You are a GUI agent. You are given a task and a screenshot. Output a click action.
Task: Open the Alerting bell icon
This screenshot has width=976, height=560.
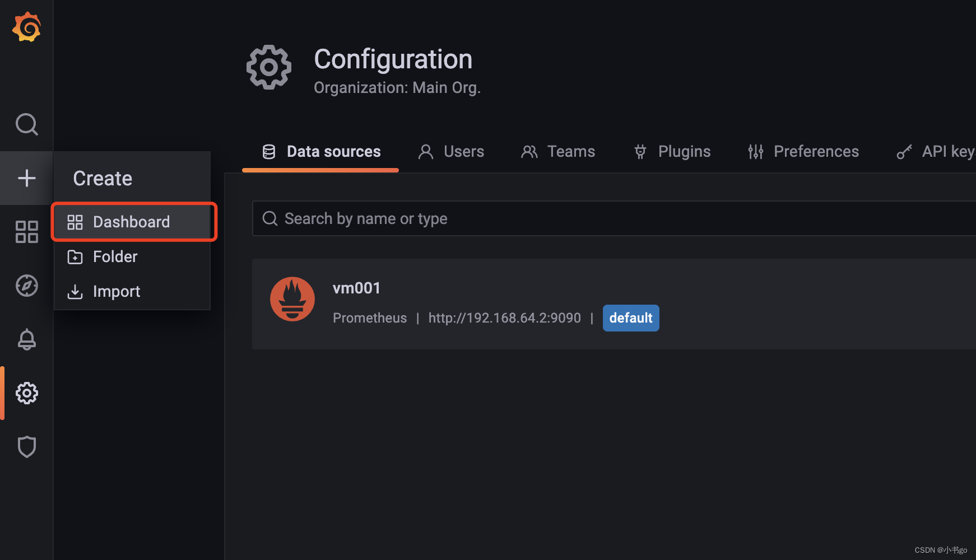(26, 339)
